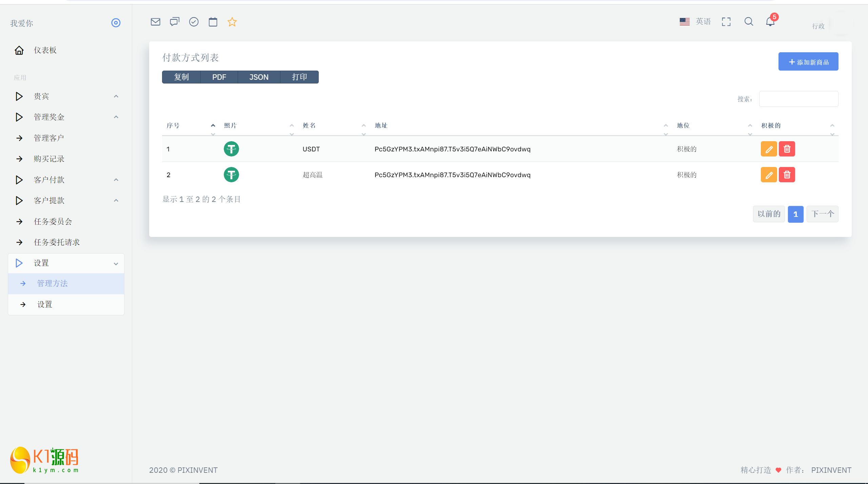Sort table by 积极的 column
Screen dimensions: 868x484
[x=797, y=126]
